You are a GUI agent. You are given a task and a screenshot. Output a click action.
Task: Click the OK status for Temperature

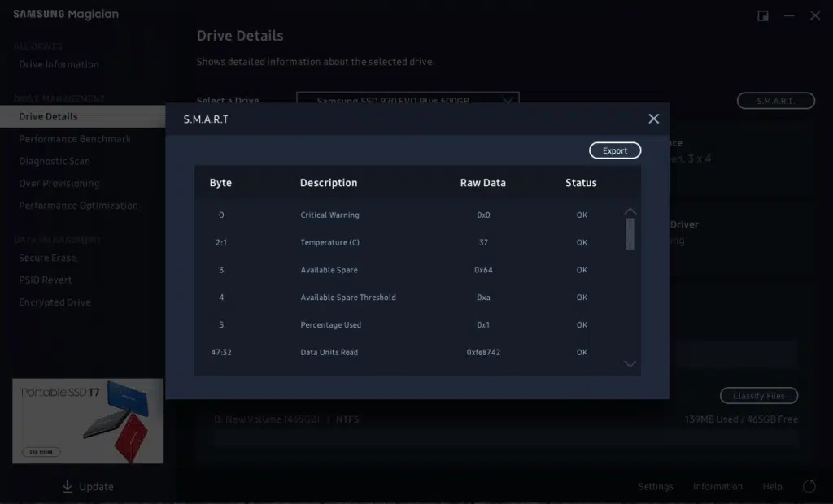pyautogui.click(x=582, y=243)
